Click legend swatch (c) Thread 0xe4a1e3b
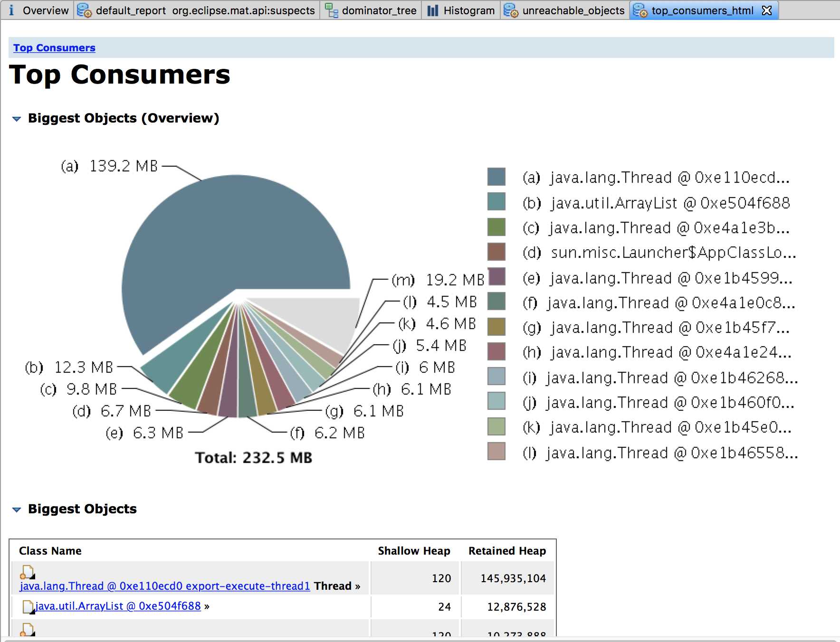840x642 pixels. point(496,227)
